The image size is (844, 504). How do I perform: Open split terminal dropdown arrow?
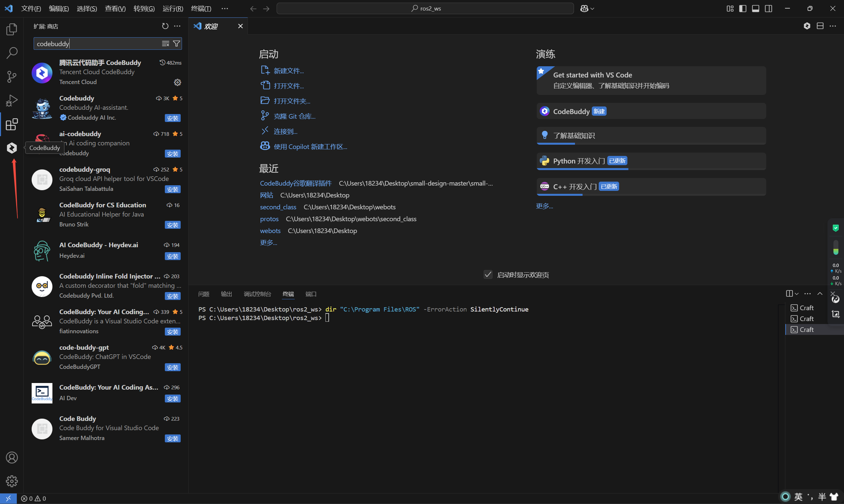click(x=797, y=294)
